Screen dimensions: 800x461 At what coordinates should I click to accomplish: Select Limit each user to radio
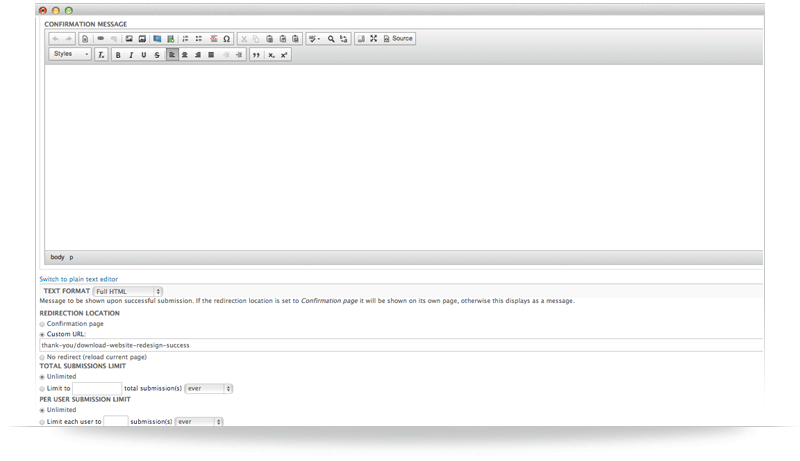(42, 422)
